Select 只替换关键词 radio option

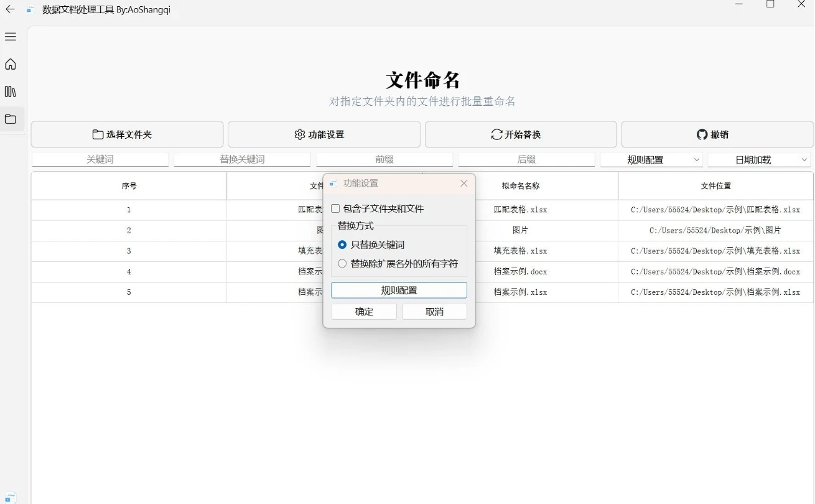point(342,245)
